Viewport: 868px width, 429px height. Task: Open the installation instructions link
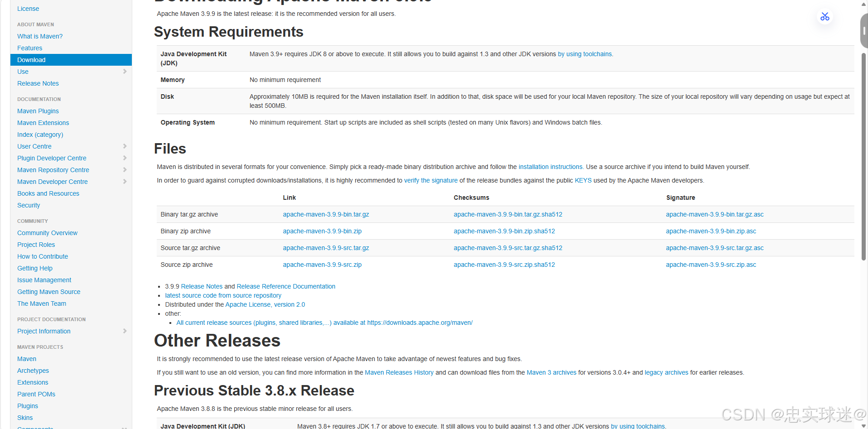pyautogui.click(x=550, y=167)
